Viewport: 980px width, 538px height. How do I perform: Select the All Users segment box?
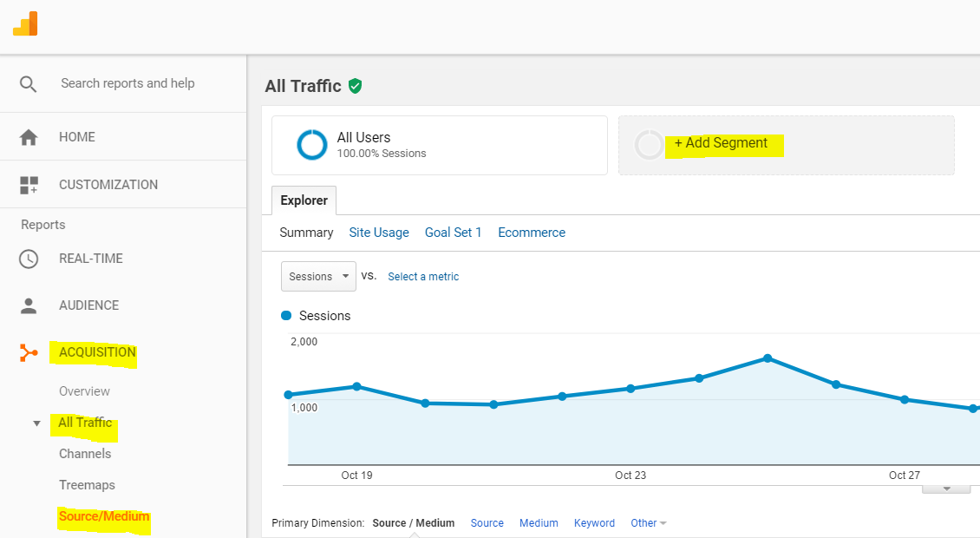[x=439, y=145]
